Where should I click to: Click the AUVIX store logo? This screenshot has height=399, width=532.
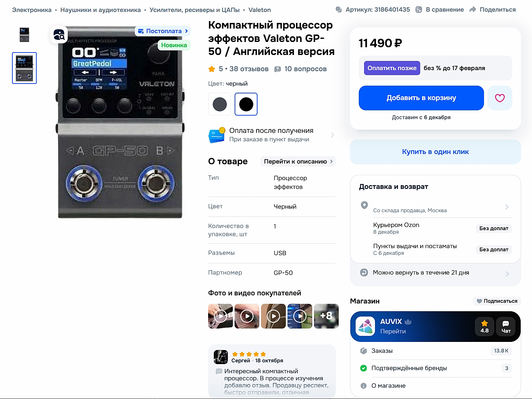pos(365,326)
